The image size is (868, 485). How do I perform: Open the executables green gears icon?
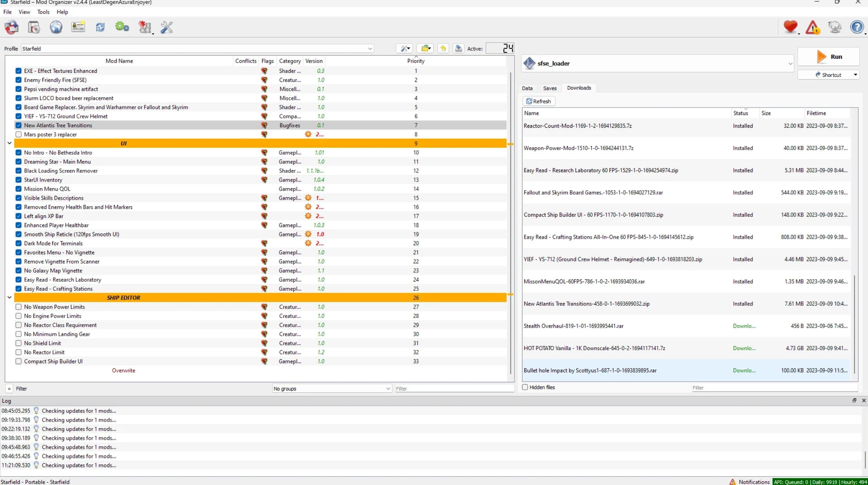click(122, 27)
